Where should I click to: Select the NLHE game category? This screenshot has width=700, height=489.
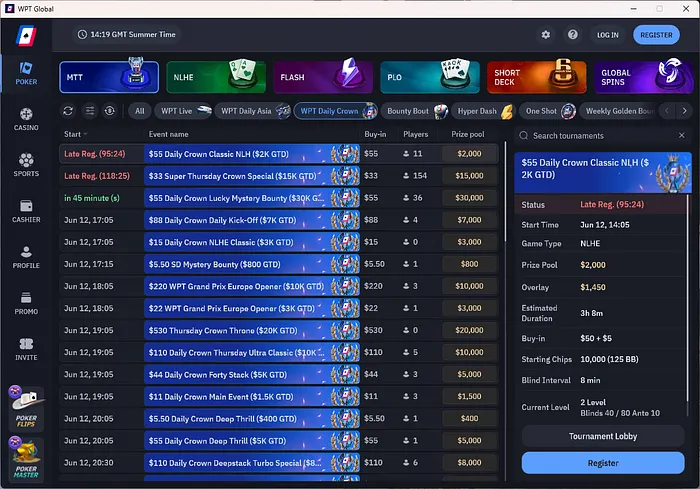click(x=216, y=77)
